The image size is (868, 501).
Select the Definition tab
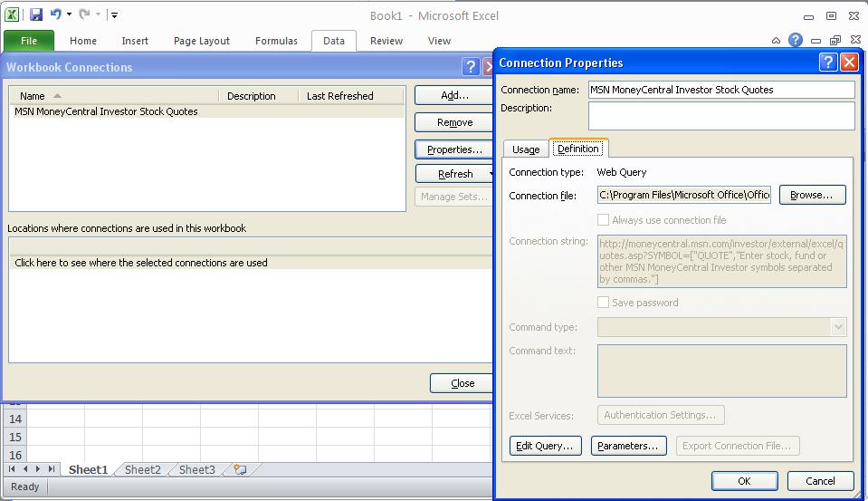coord(578,149)
